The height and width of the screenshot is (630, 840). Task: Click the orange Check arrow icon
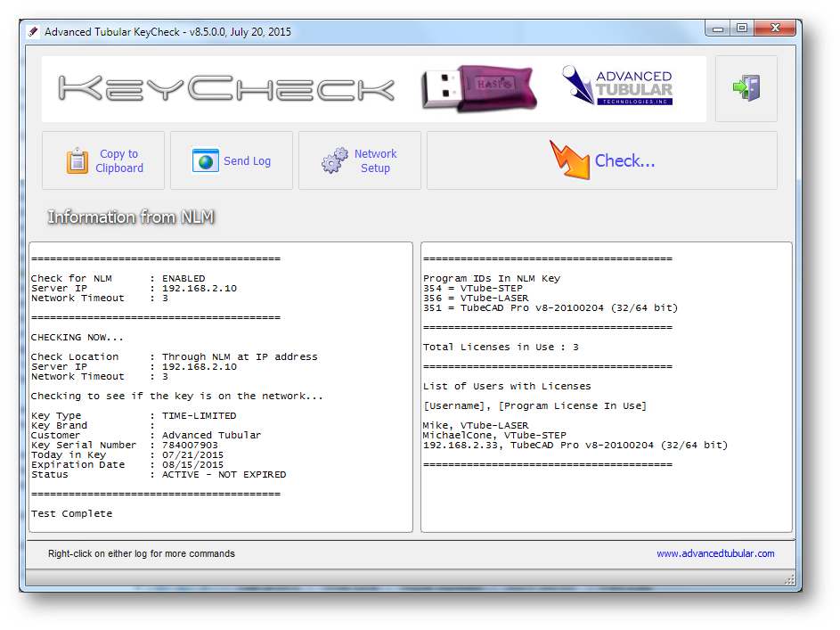click(x=569, y=160)
